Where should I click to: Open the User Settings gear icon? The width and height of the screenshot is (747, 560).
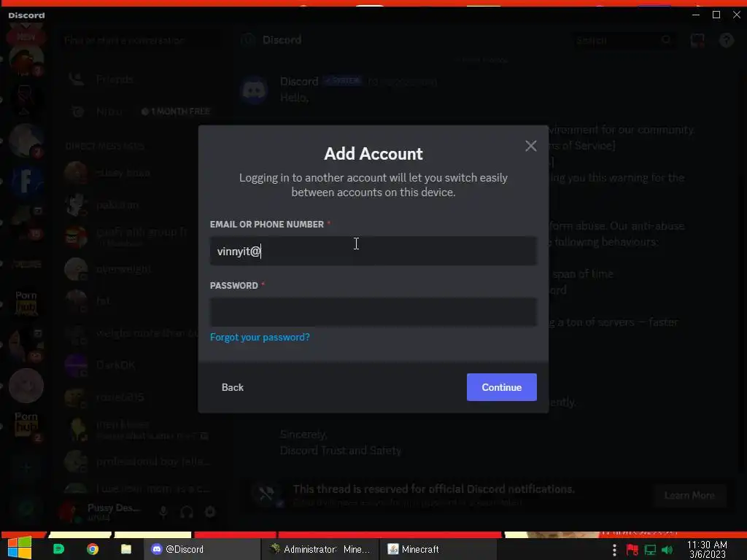(210, 512)
